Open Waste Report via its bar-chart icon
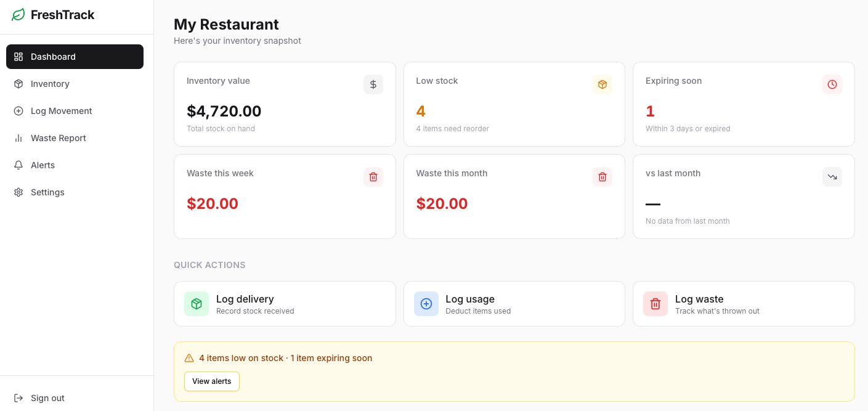 pos(19,138)
